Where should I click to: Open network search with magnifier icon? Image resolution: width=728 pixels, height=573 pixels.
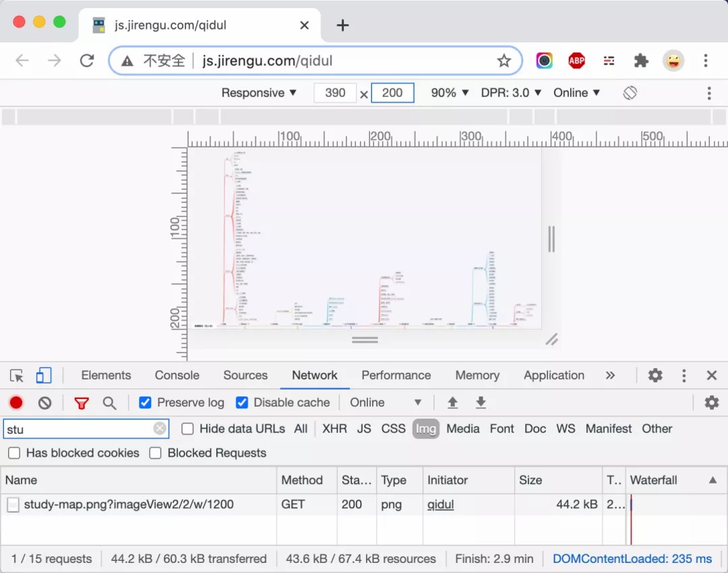pos(109,402)
